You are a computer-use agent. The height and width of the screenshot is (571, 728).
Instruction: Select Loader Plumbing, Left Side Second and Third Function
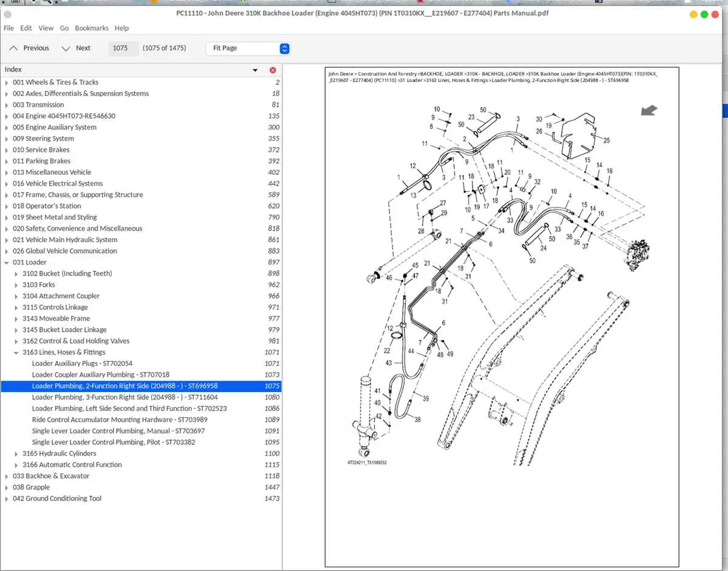tap(141, 408)
